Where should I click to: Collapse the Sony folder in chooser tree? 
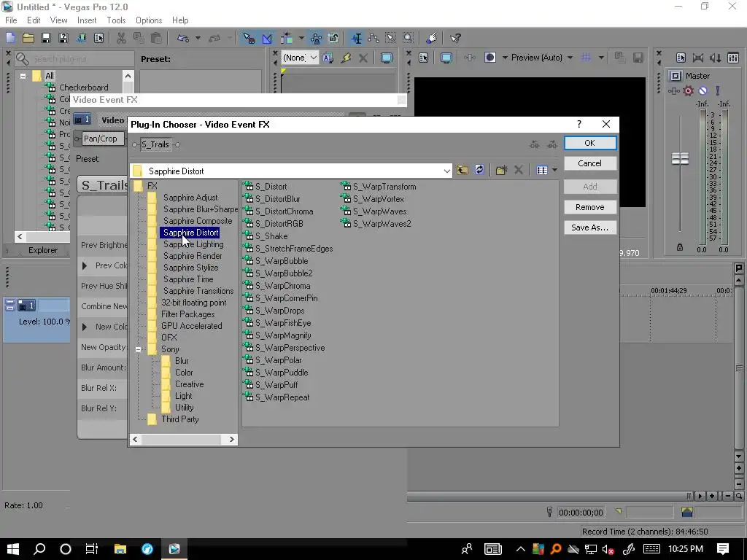tap(138, 349)
